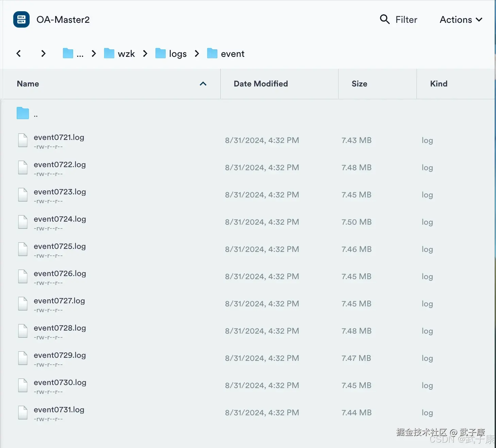Click the event0723.log file name
Image resolution: width=496 pixels, height=448 pixels.
tap(60, 192)
